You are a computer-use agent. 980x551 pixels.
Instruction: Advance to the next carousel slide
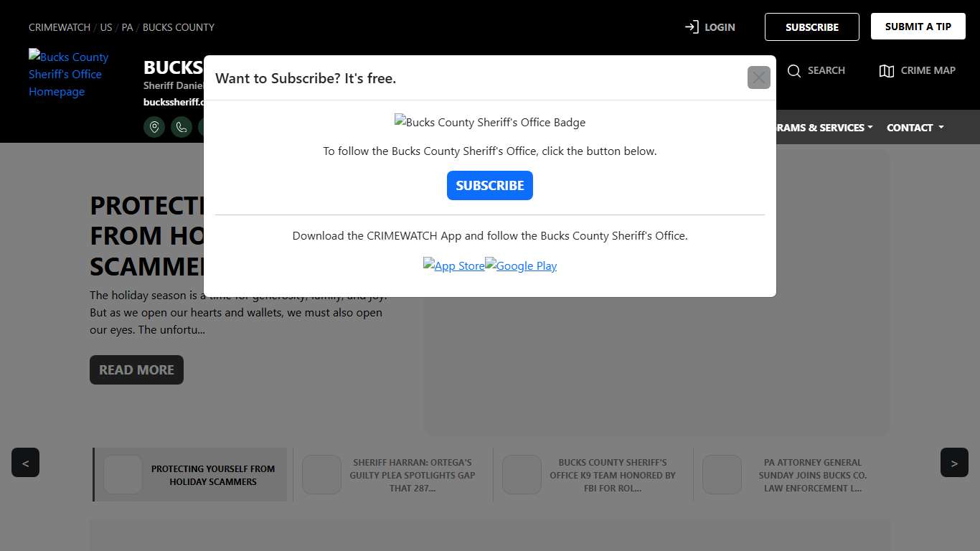click(x=953, y=463)
